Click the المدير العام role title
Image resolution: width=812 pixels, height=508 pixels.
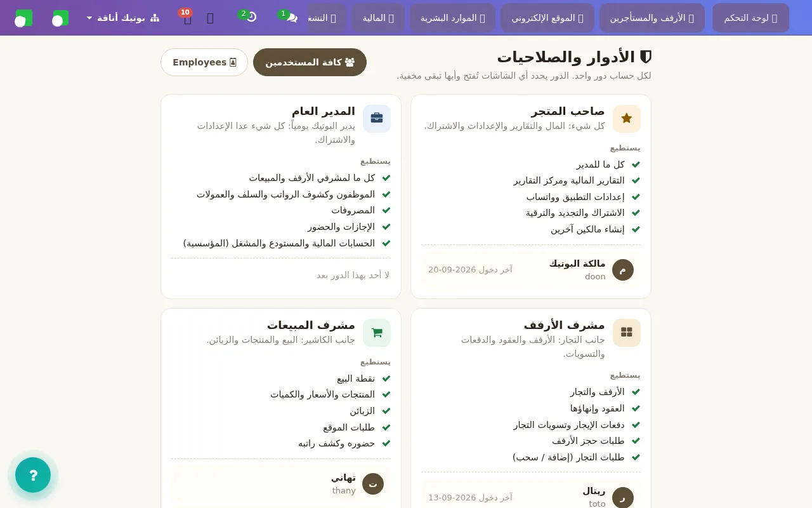click(324, 111)
